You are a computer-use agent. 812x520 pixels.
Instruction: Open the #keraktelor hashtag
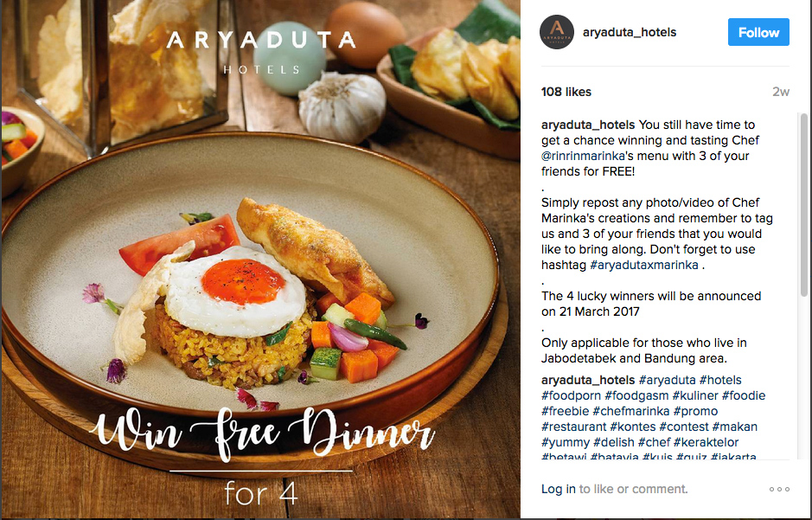coord(706,442)
